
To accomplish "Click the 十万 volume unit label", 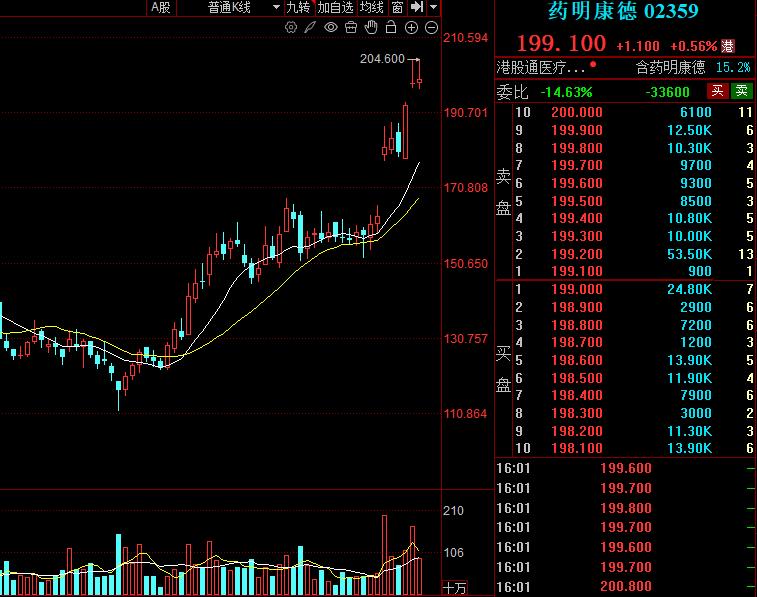I will (x=455, y=587).
